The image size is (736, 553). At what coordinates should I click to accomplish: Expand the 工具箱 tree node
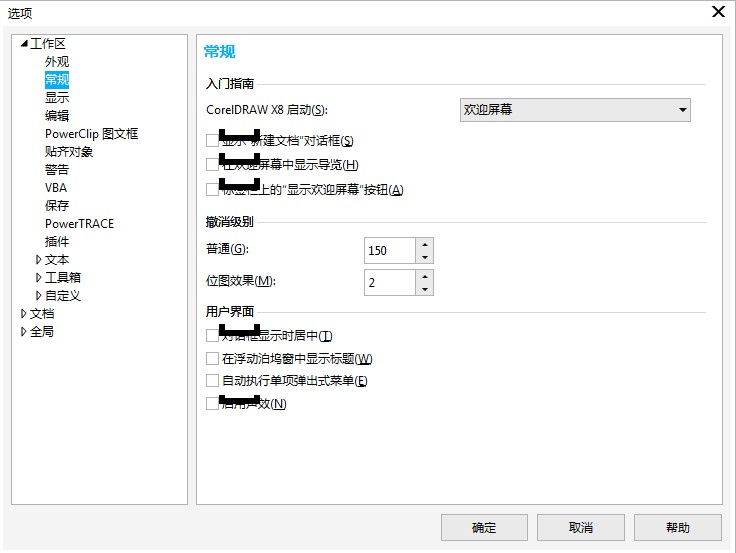coord(38,277)
